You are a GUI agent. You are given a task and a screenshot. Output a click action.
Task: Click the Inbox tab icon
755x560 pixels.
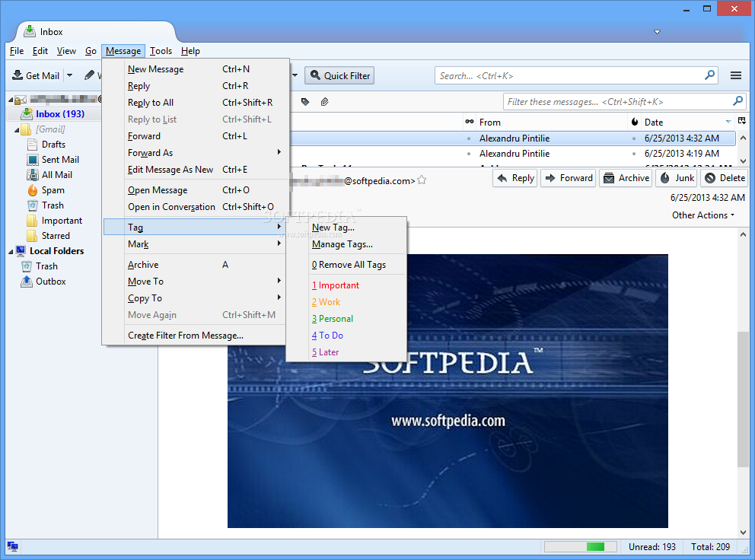click(30, 31)
